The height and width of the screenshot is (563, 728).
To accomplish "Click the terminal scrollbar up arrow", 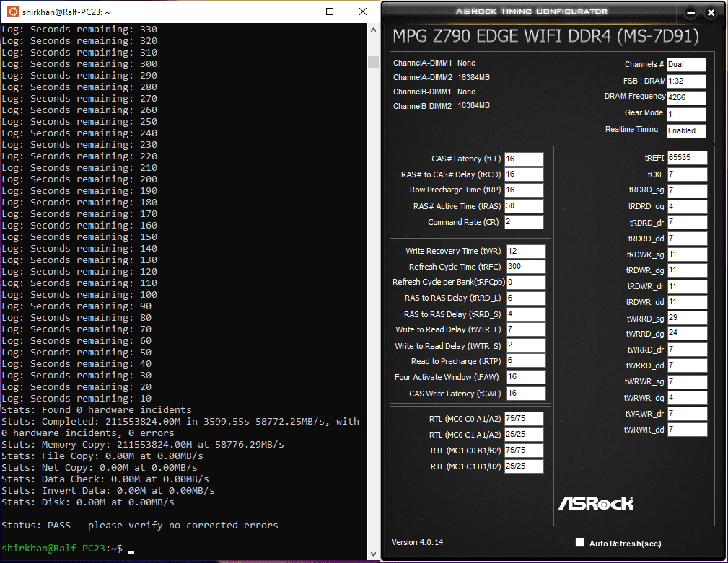I will click(x=373, y=30).
